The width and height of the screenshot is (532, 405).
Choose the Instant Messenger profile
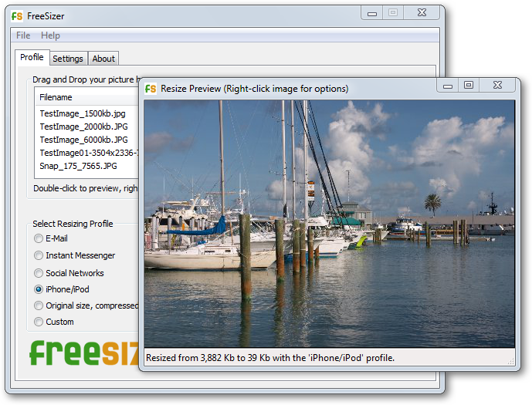(39, 255)
